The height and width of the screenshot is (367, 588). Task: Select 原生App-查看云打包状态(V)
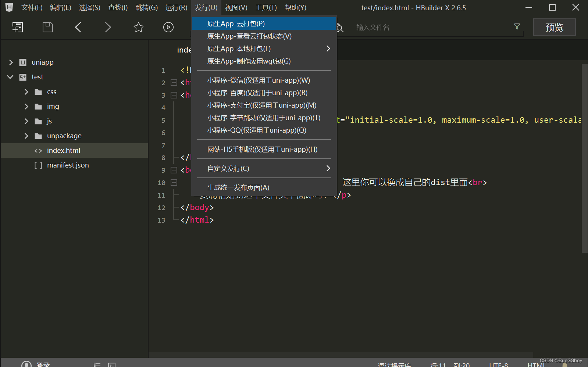pyautogui.click(x=264, y=36)
